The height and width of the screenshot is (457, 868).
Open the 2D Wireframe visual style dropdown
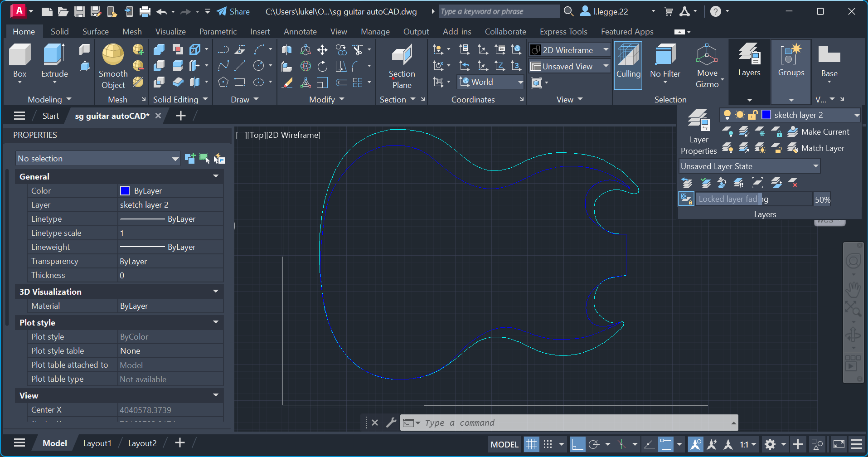coord(570,50)
